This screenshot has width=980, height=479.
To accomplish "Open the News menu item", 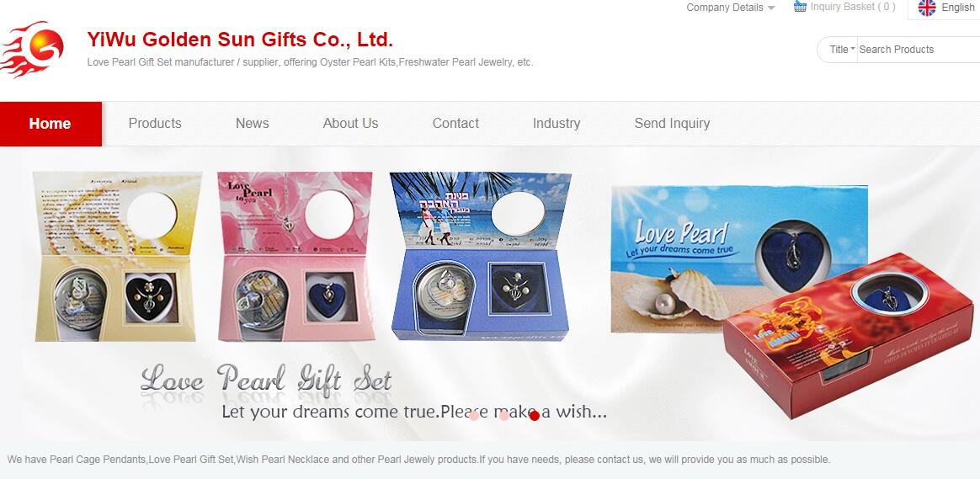I will (x=253, y=123).
